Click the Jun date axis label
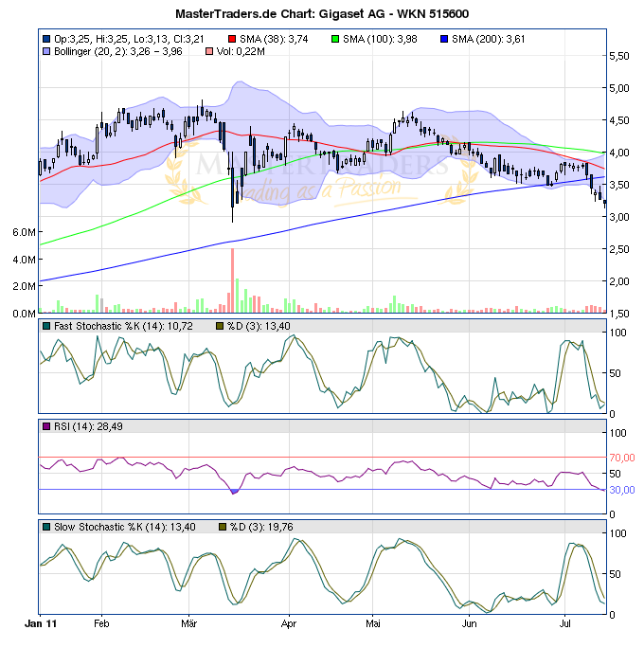This screenshot has width=644, height=648. click(x=469, y=623)
